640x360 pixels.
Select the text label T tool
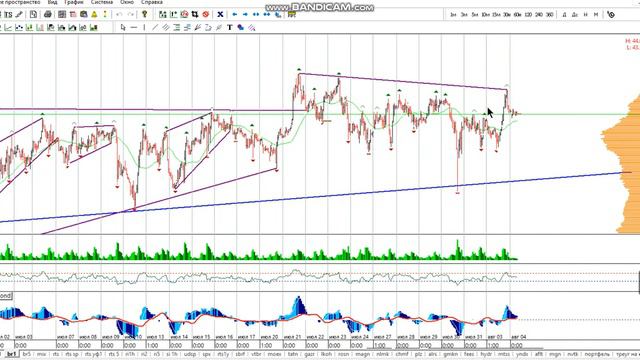click(230, 27)
